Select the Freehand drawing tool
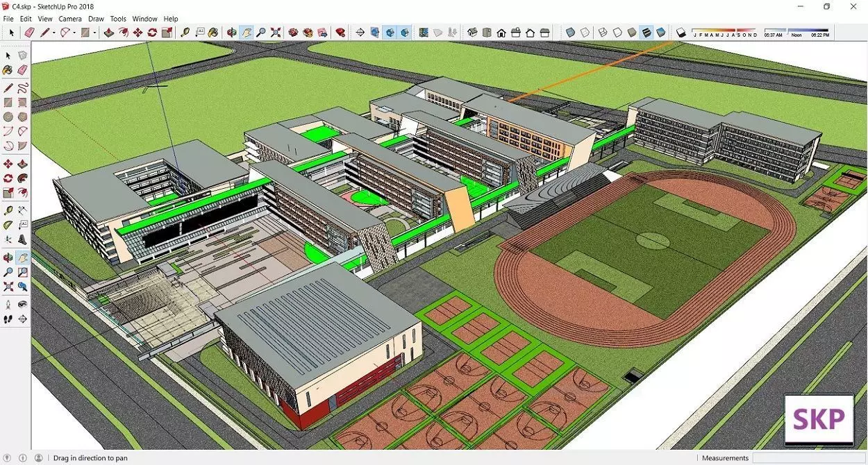 22,88
